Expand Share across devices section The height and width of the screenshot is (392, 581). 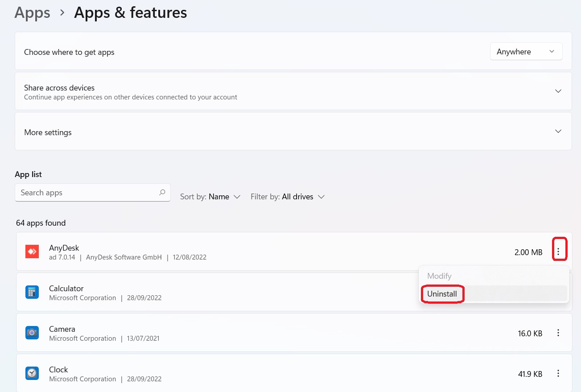point(558,91)
